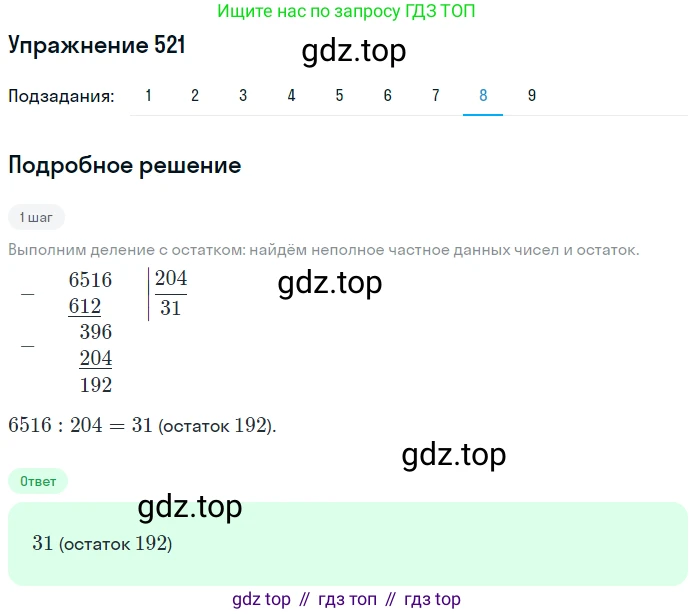Screen dimensions: 695x614
Task: Click the 'Подзадания:' label
Action: coord(62,96)
